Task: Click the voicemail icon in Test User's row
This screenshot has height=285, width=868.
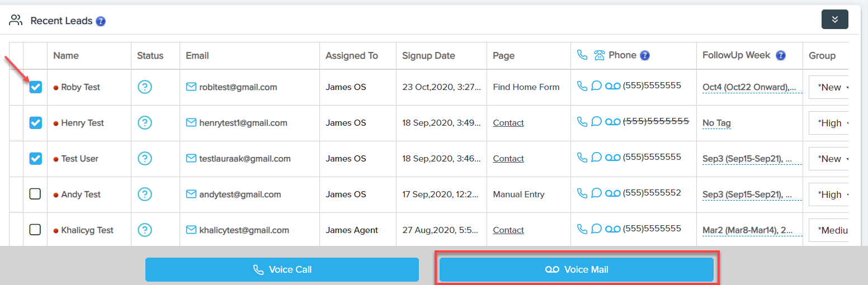Action: point(613,158)
